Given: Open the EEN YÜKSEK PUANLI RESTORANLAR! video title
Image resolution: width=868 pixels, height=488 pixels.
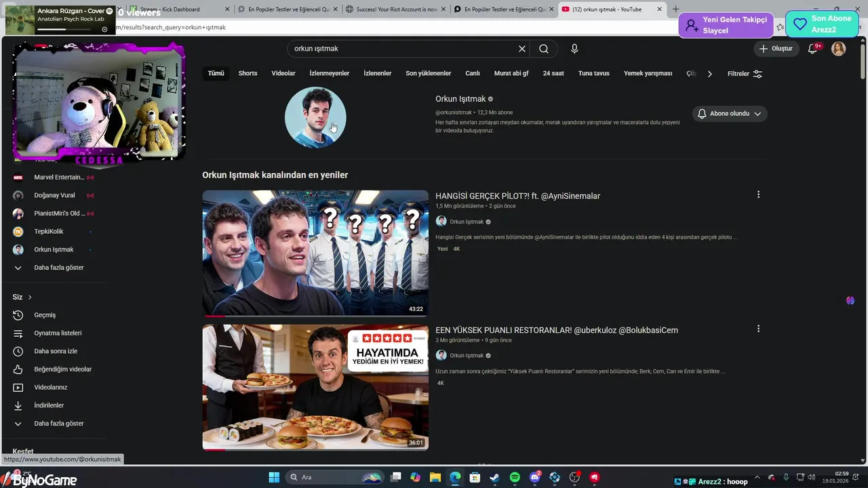Looking at the screenshot, I should [557, 330].
